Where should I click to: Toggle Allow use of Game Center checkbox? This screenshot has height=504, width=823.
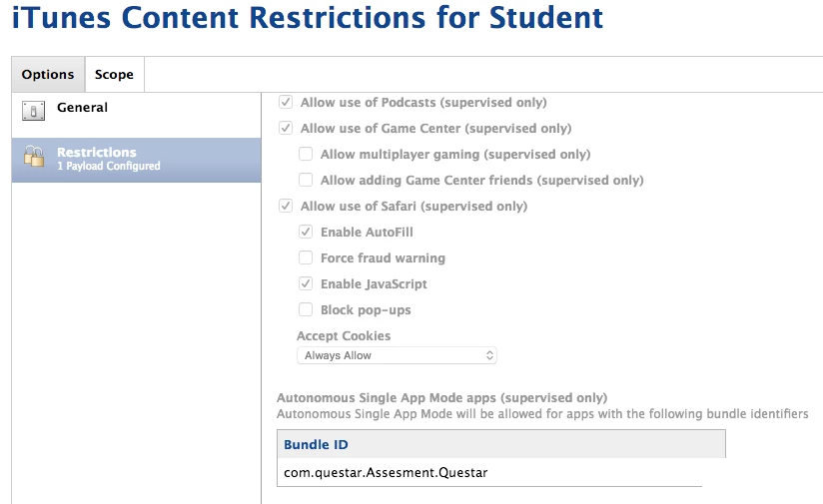(x=286, y=128)
